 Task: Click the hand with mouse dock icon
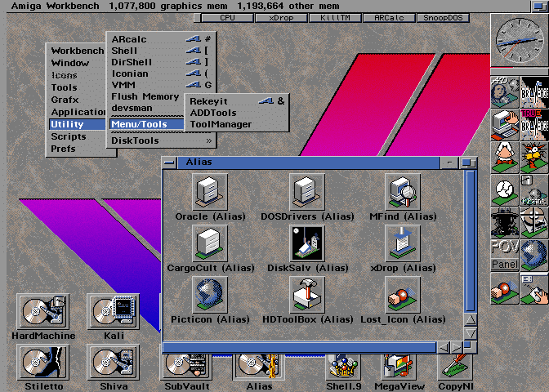534,288
